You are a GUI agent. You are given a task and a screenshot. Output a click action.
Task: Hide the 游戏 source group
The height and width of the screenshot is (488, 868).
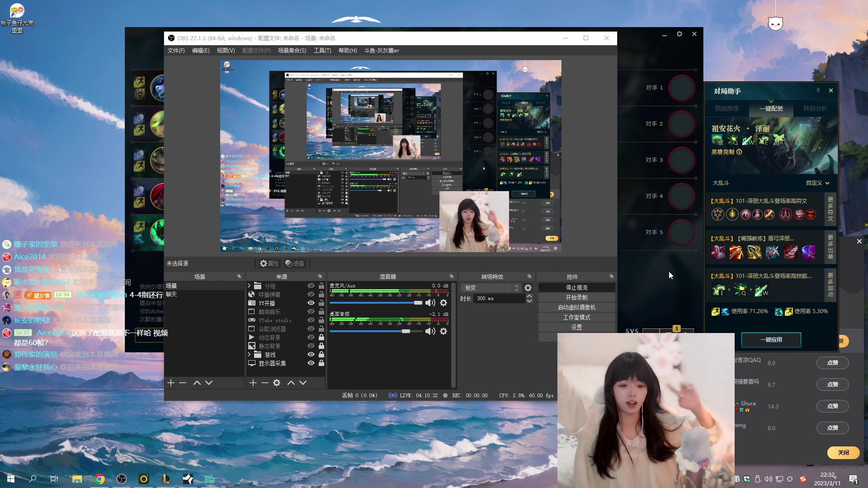pos(311,355)
